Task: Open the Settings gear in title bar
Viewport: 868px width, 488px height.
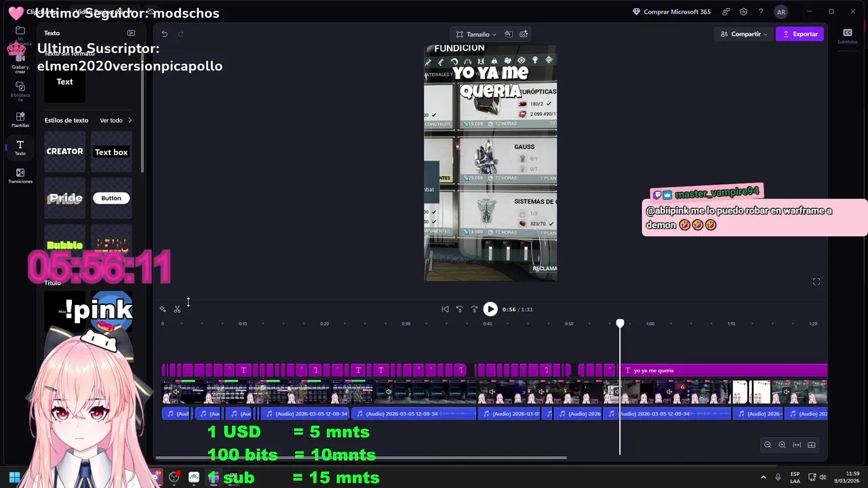Action: [743, 12]
